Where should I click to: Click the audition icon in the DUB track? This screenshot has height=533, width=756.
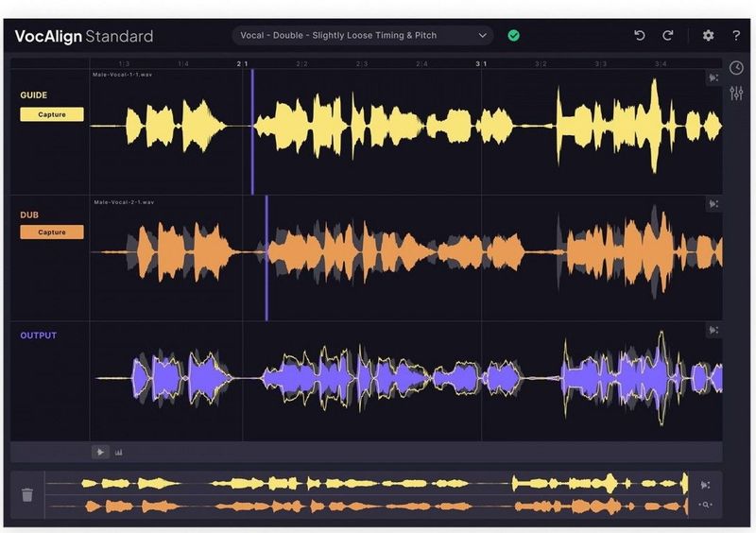click(713, 204)
